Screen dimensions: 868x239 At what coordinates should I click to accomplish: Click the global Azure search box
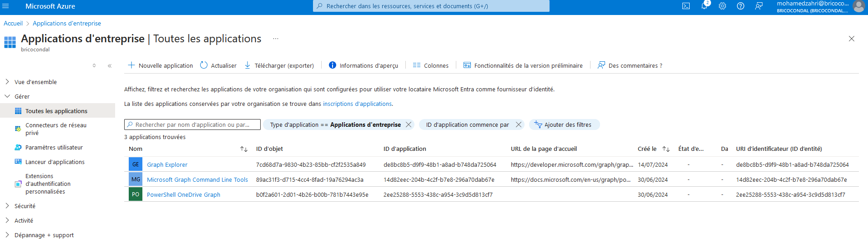click(x=431, y=6)
